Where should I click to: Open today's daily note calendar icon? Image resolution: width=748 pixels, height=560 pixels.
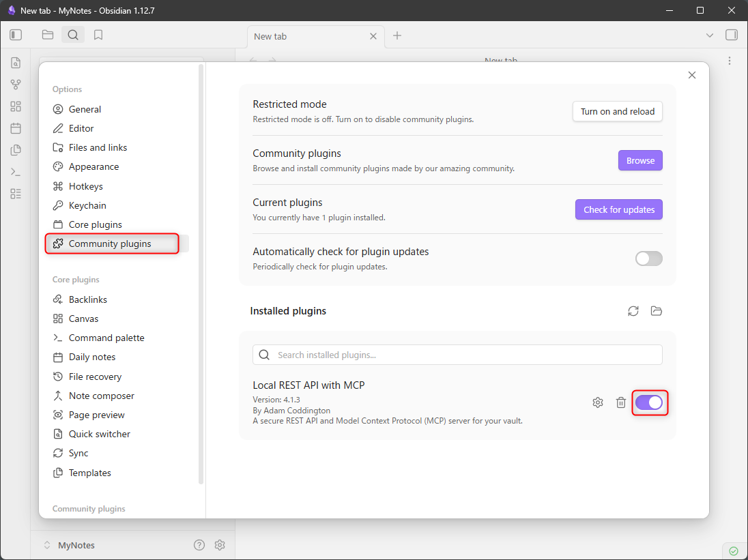pos(16,128)
